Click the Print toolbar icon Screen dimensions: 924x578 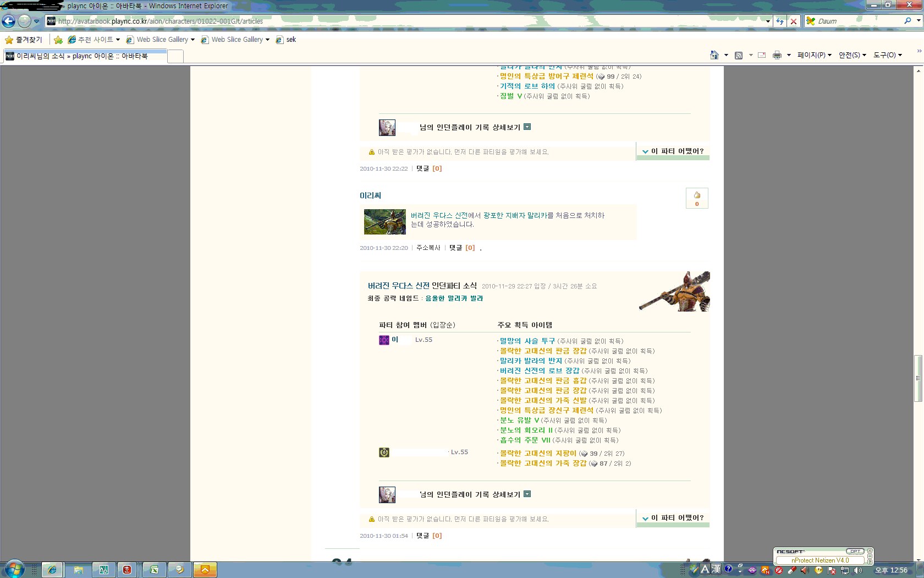point(777,55)
